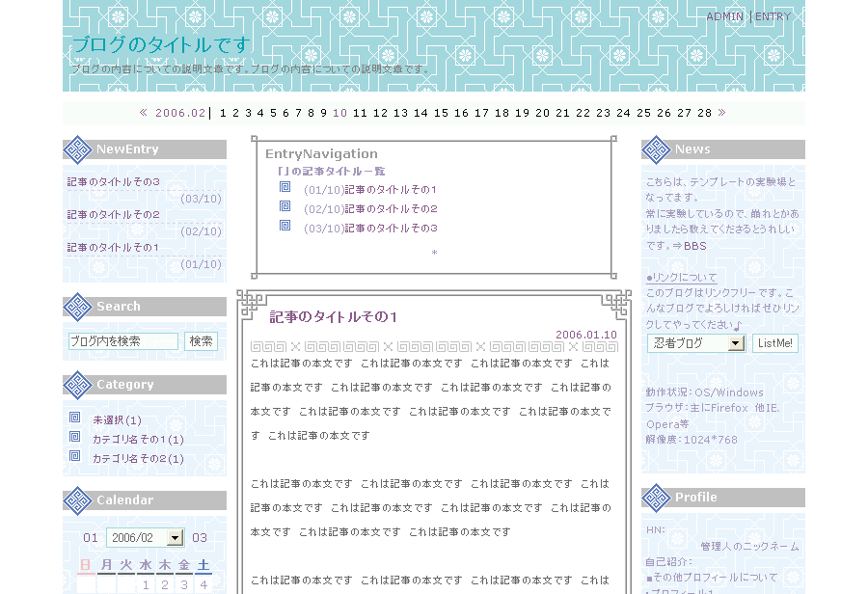Open the BBS link in News
The width and height of the screenshot is (868, 594).
point(695,246)
